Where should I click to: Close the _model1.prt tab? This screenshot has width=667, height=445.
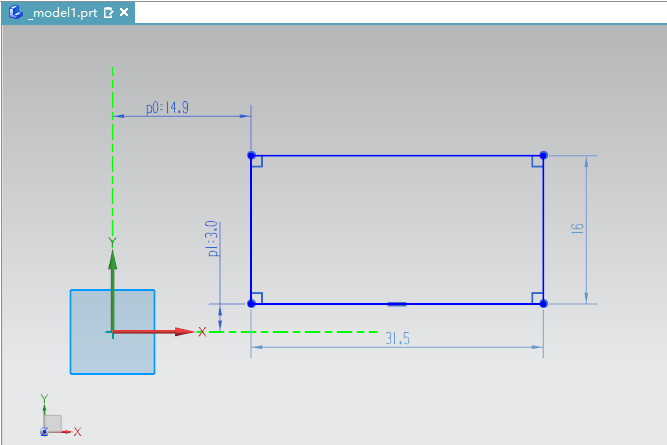[124, 12]
